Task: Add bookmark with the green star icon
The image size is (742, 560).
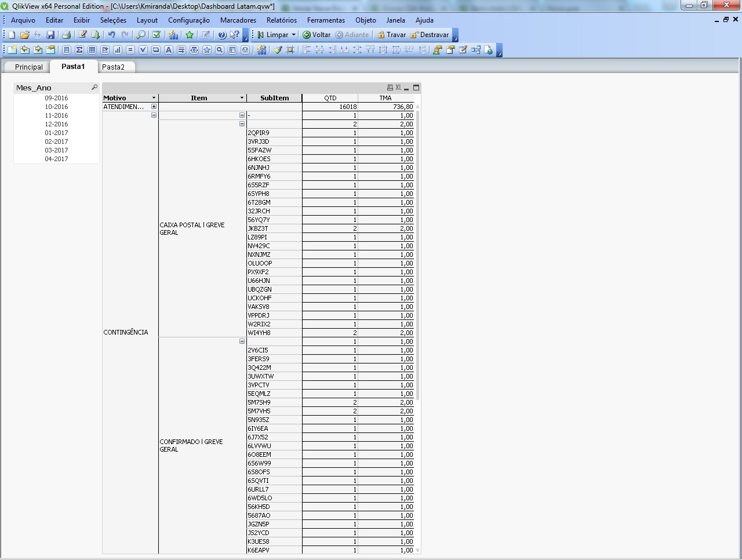Action: click(x=189, y=35)
